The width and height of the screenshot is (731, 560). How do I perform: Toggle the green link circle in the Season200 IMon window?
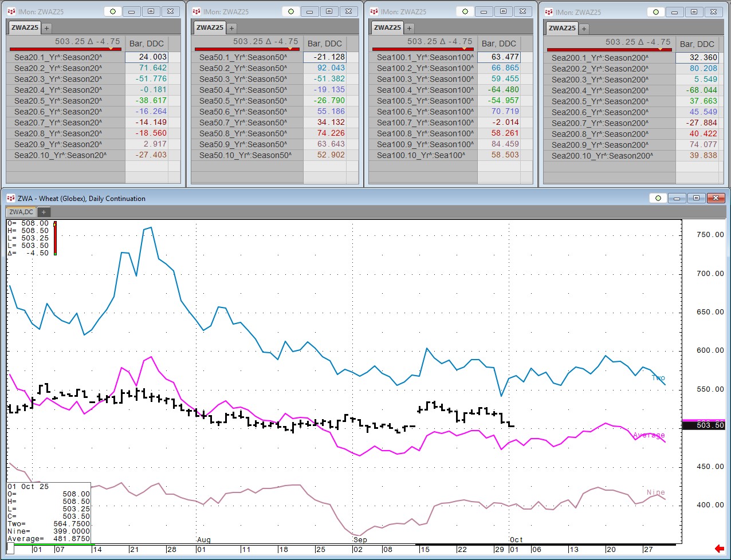pyautogui.click(x=656, y=12)
